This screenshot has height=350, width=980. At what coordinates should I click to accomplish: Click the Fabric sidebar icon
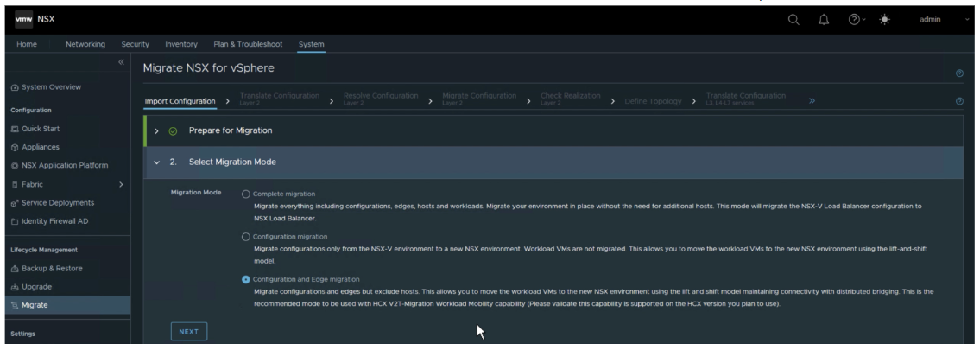coord(15,184)
